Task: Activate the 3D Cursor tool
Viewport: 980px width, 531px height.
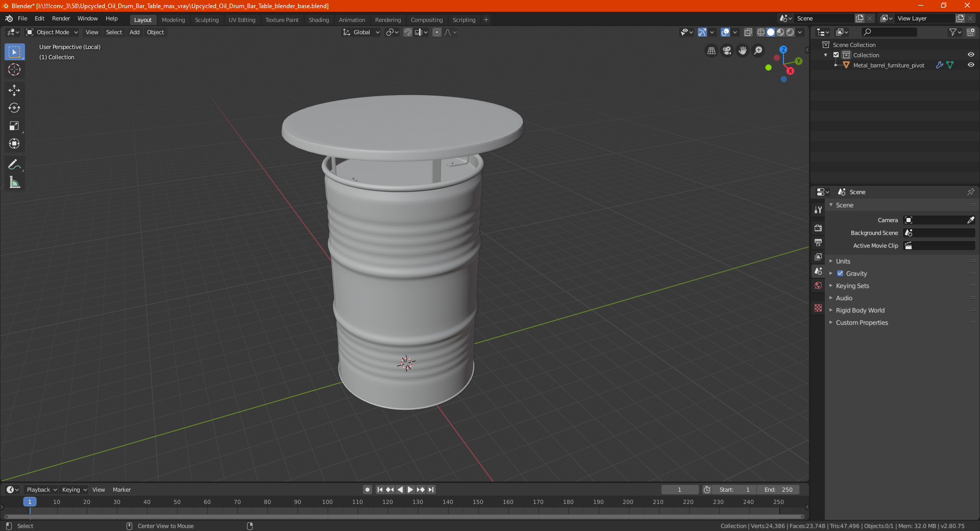Action: [14, 70]
